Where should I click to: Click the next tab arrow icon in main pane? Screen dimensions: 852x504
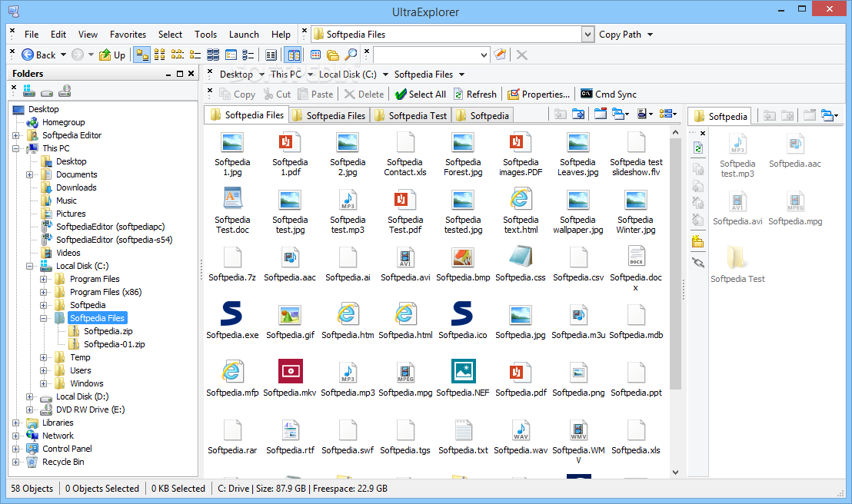tap(578, 114)
